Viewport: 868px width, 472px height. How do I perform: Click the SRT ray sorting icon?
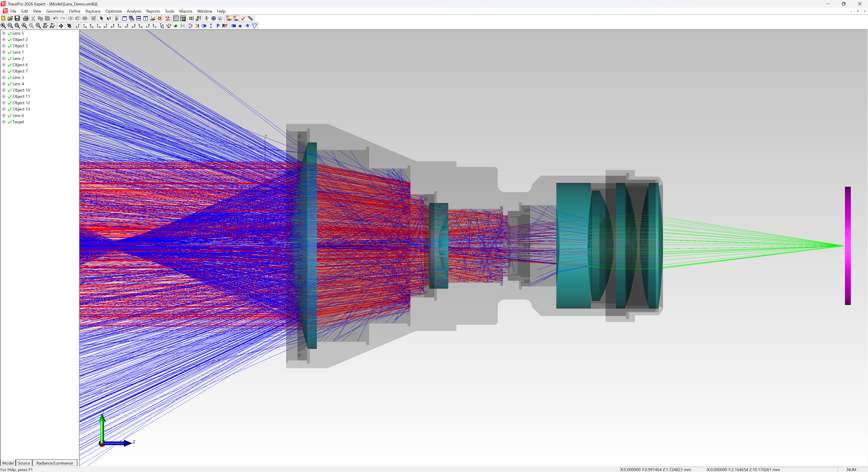(x=229, y=19)
